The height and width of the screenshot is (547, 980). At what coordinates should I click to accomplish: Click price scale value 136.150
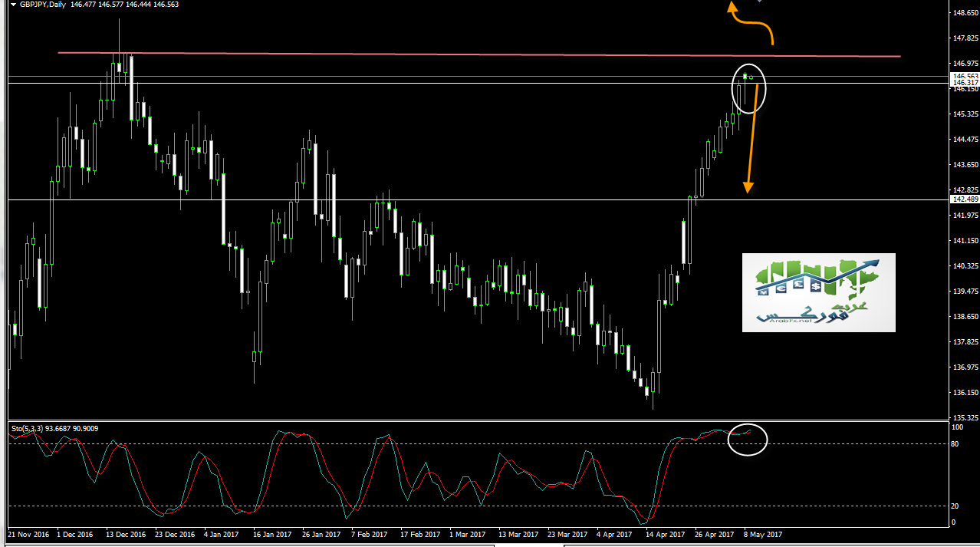pyautogui.click(x=964, y=393)
